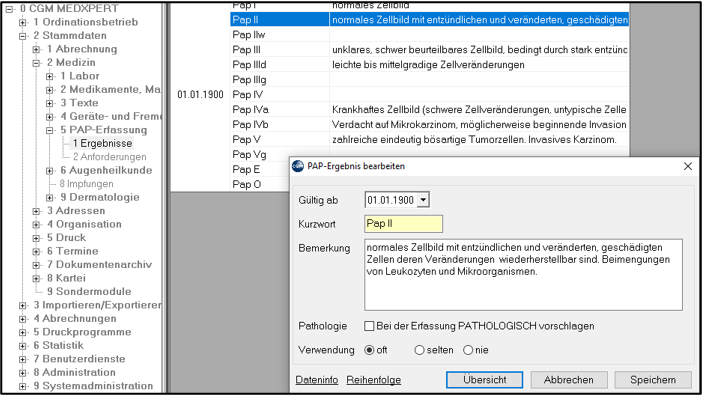Select the 7 Dokumentenarchiv tree item
Viewport: 703px width, 396px height.
[99, 265]
